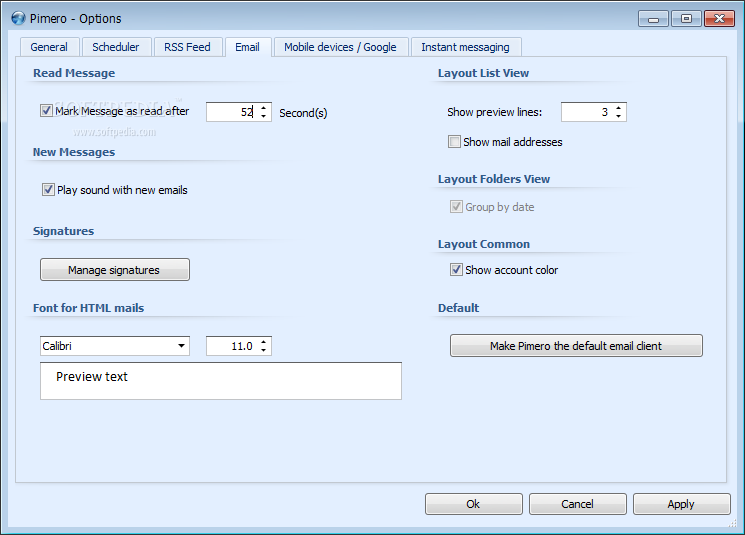Increase preview lines with up arrow
The image size is (745, 535).
(x=619, y=108)
